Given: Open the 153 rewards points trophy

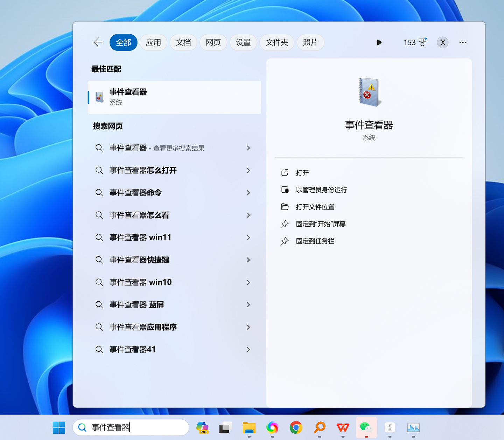Looking at the screenshot, I should (x=415, y=42).
